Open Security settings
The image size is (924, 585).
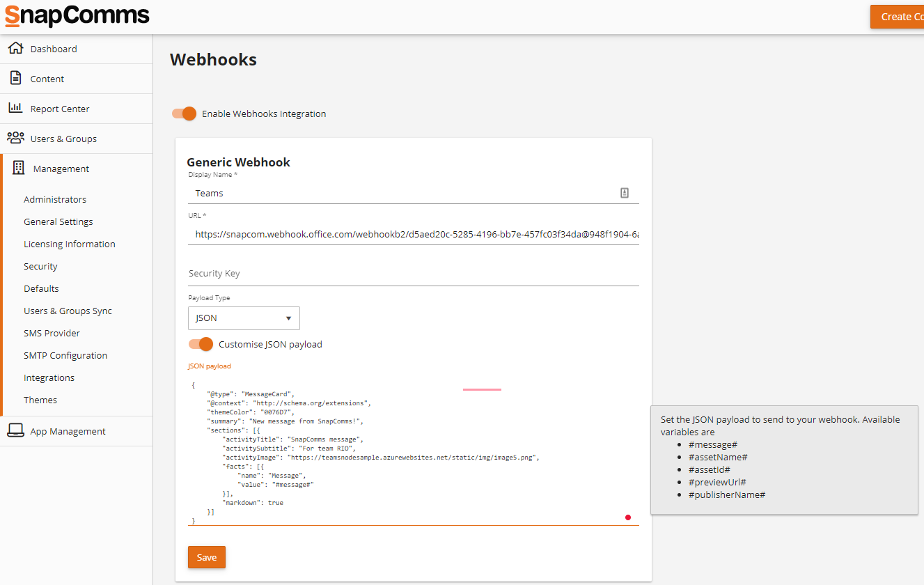[x=40, y=266]
